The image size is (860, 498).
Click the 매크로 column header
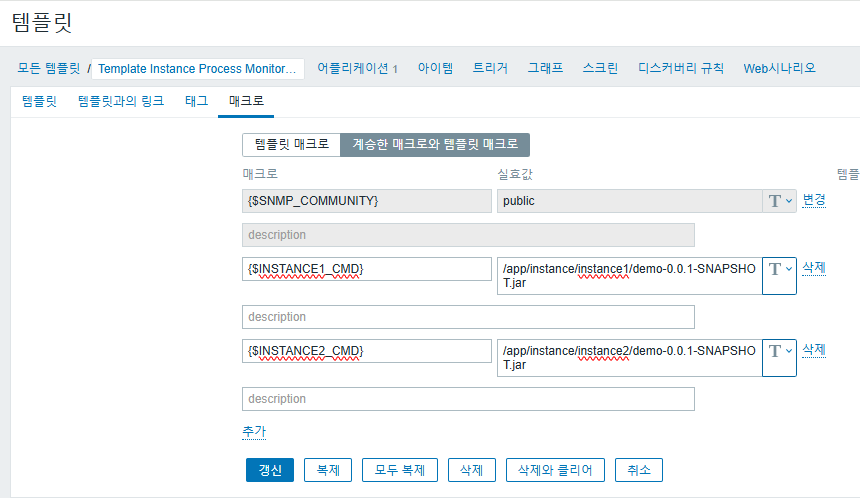click(261, 174)
